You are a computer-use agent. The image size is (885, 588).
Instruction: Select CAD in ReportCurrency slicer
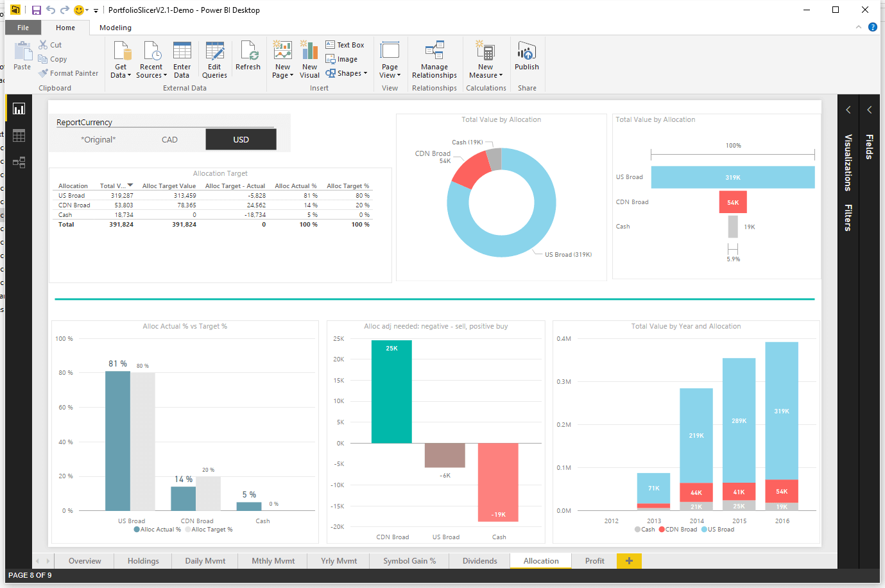[169, 139]
